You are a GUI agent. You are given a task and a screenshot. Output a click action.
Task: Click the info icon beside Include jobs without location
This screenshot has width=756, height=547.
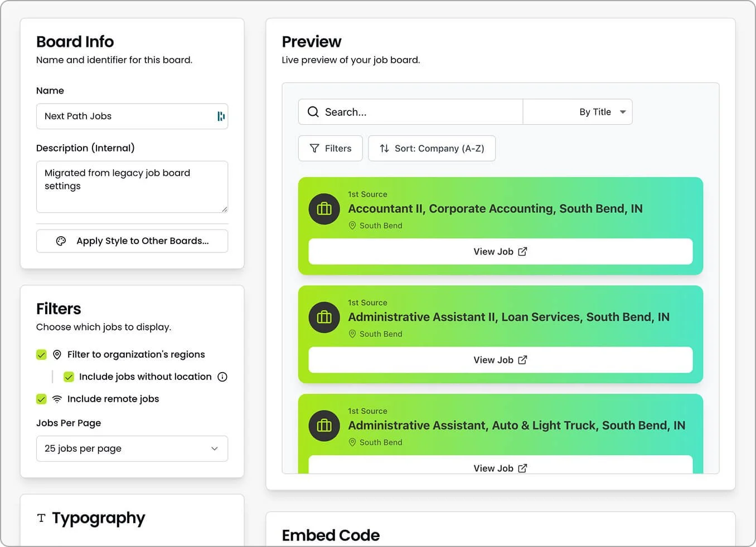[x=222, y=377]
